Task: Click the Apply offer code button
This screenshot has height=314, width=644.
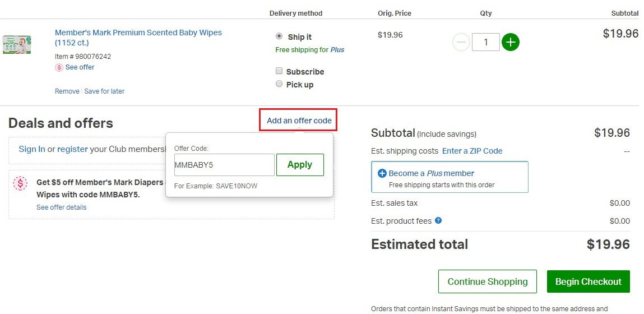Action: coord(300,165)
